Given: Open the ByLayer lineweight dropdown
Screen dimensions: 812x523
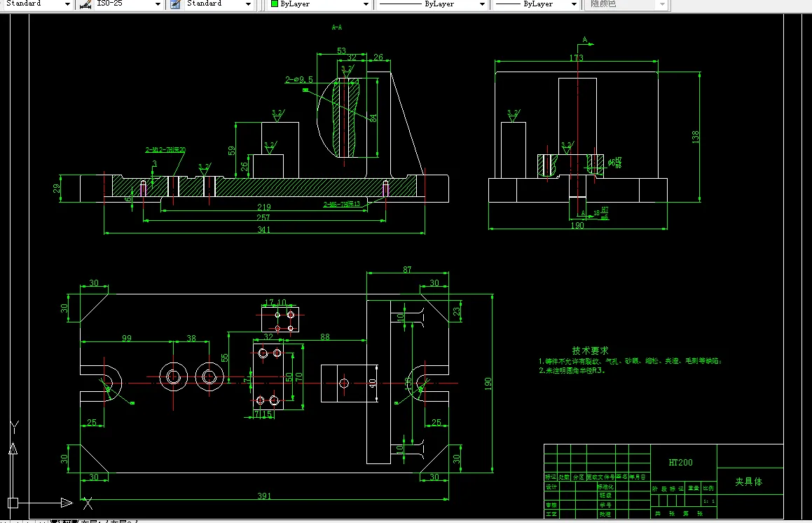Looking at the screenshot, I should (x=574, y=4).
